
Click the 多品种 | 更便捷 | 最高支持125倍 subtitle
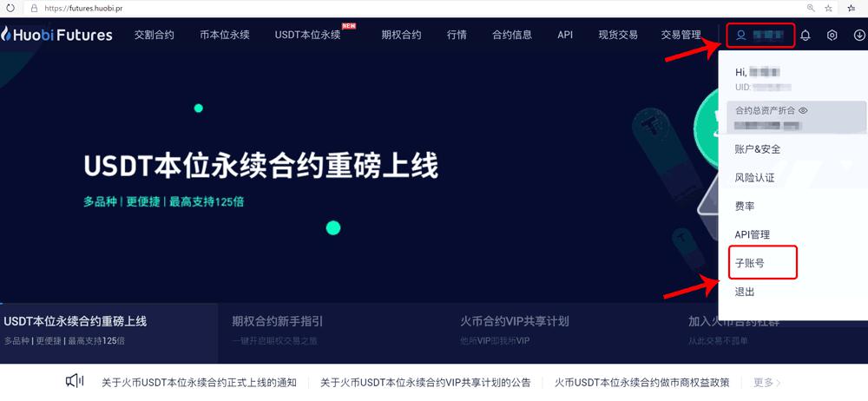[x=164, y=201]
